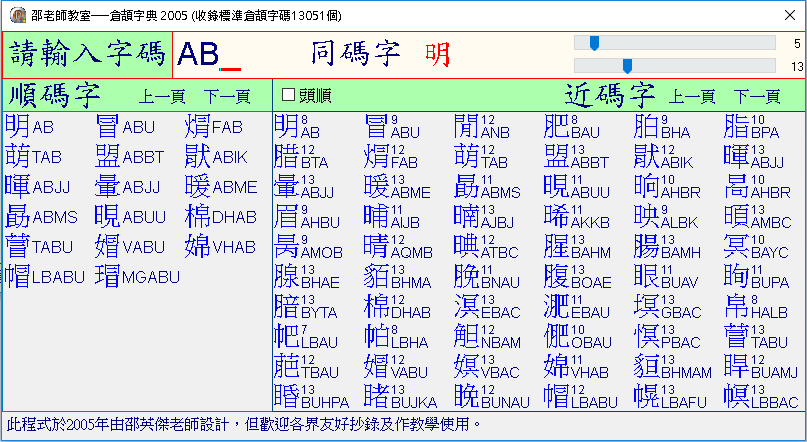Screen dimensions: 807x442
Task: Pick the 慏 PBAC entry in 近碼字
Action: coord(668,335)
